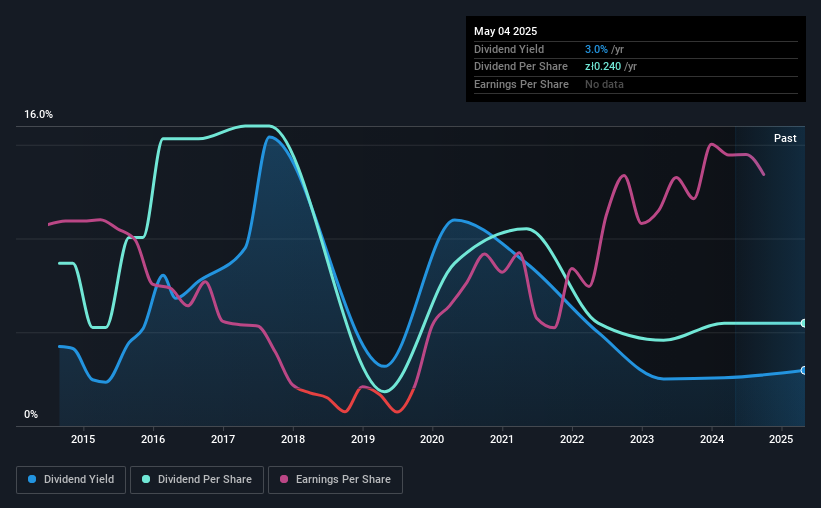Click the 2020 x-axis label

pyautogui.click(x=432, y=439)
